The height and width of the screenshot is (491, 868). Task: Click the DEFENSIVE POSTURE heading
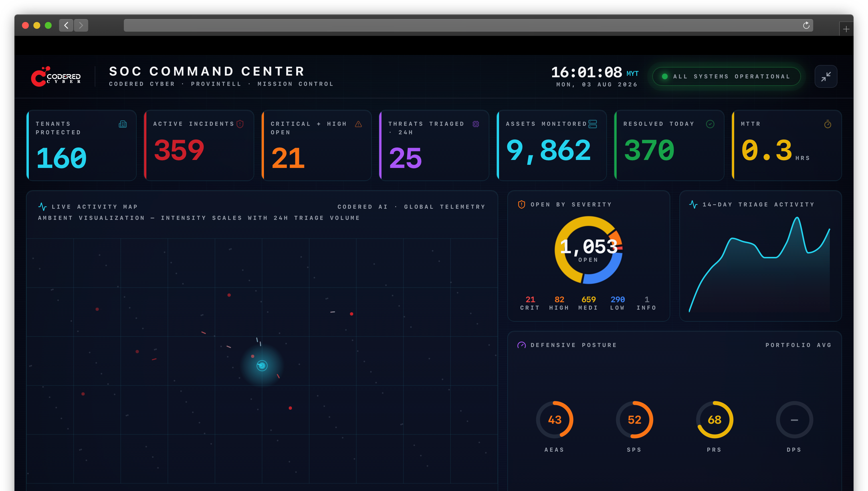(x=574, y=345)
